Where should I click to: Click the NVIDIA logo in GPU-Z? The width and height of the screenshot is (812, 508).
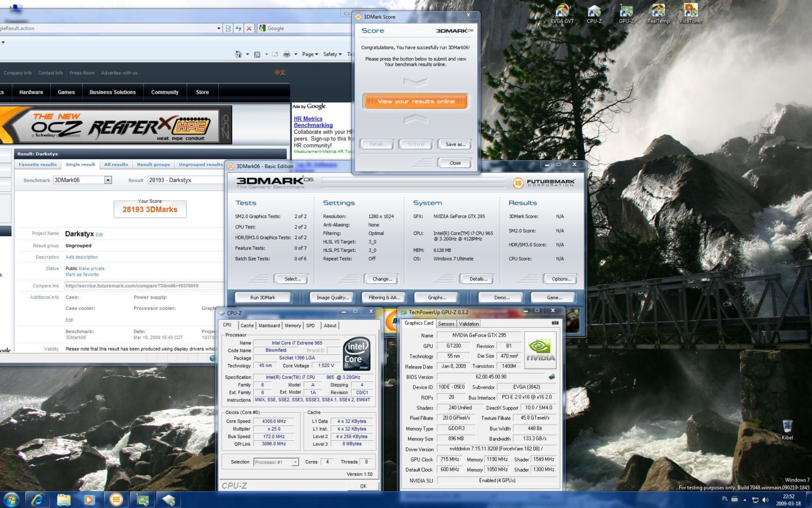tap(540, 350)
